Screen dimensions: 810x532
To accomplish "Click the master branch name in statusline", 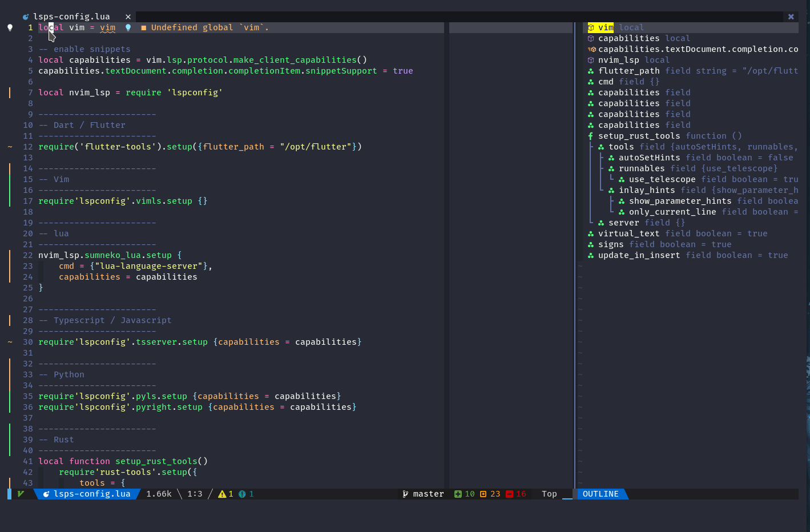I will (x=428, y=494).
